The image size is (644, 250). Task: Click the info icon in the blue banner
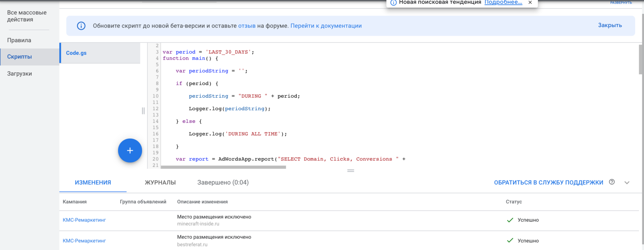[81, 26]
